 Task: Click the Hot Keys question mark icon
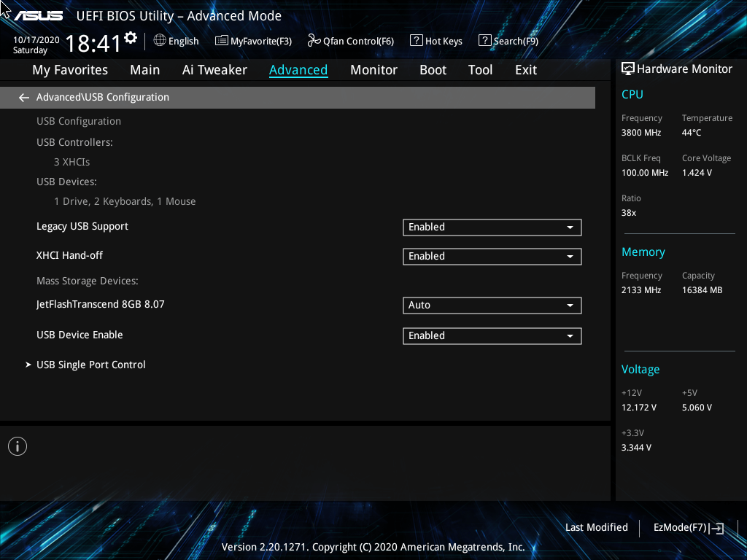417,41
